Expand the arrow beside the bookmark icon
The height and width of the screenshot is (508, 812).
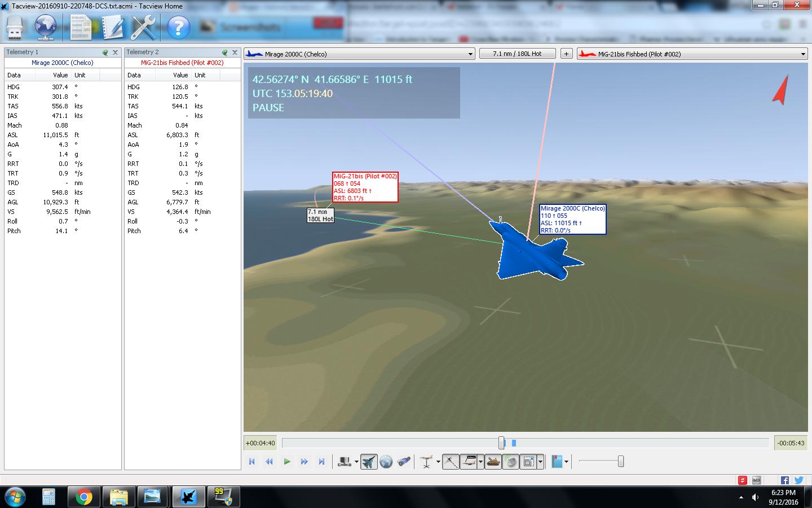(566, 462)
